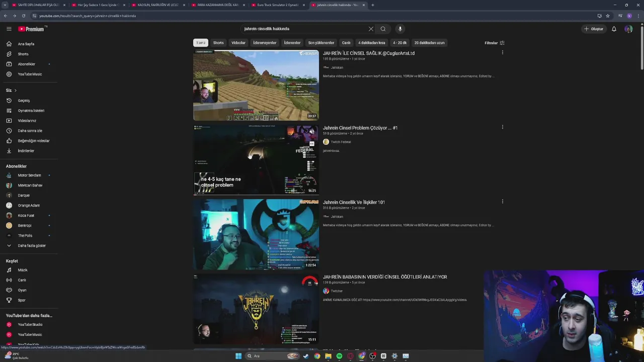Reload the page in the browser
This screenshot has width=644, height=362.
tap(23, 16)
